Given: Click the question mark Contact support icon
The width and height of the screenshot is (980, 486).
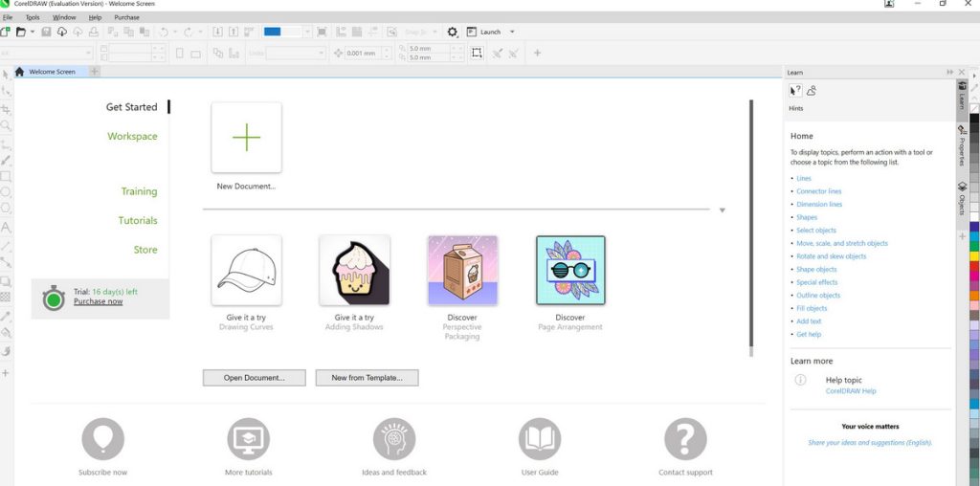Looking at the screenshot, I should click(x=685, y=439).
